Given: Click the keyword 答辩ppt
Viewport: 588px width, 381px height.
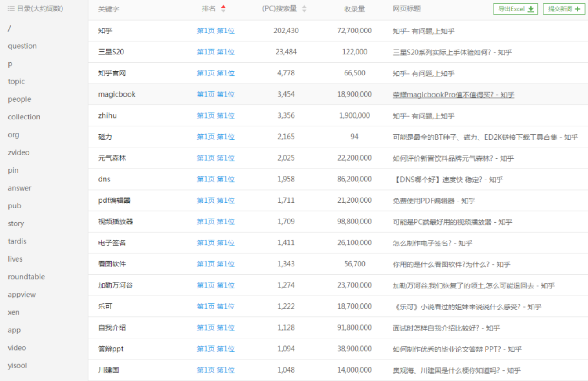Looking at the screenshot, I should pos(111,349).
